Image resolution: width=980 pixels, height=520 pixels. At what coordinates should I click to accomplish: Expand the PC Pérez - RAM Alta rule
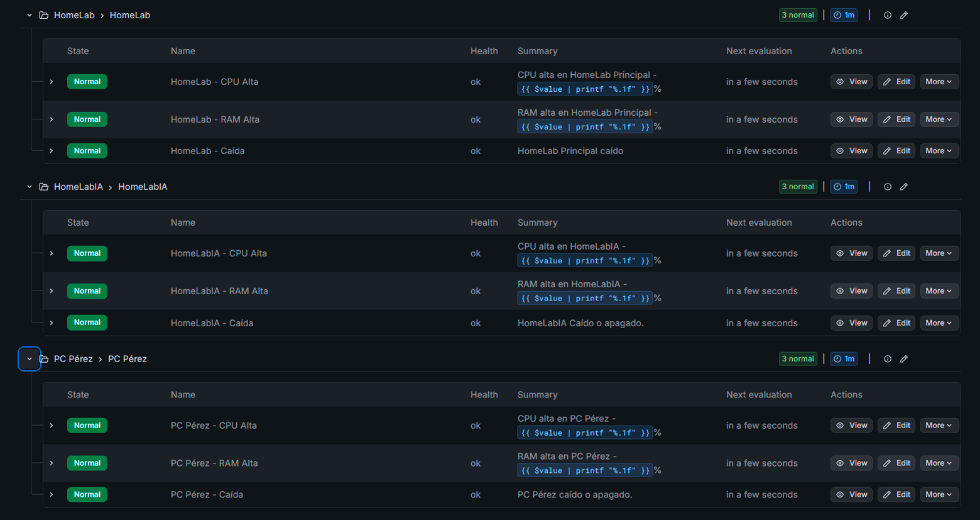51,463
